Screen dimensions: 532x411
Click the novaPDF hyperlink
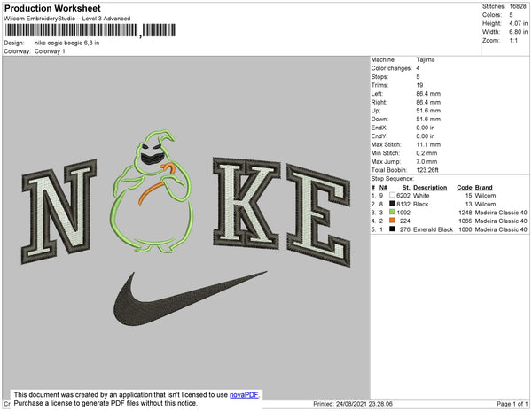point(244,395)
